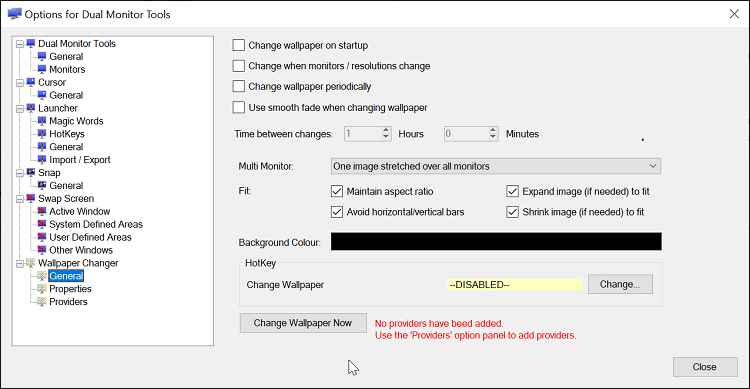Click the HotKeys item icon
The height and width of the screenshot is (389, 750).
click(x=42, y=134)
